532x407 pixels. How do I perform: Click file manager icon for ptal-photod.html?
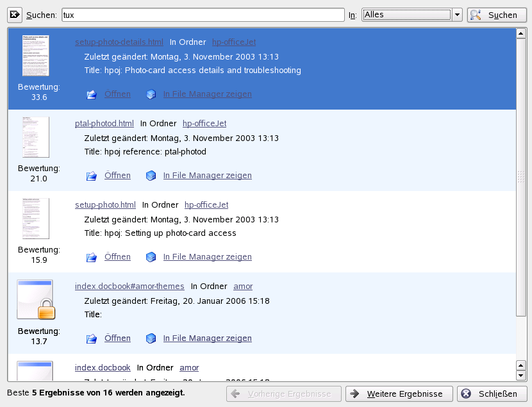(151, 176)
